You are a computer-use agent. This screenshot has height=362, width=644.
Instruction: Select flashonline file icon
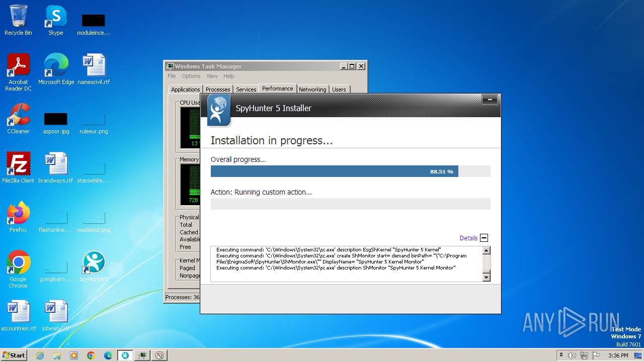(x=56, y=221)
